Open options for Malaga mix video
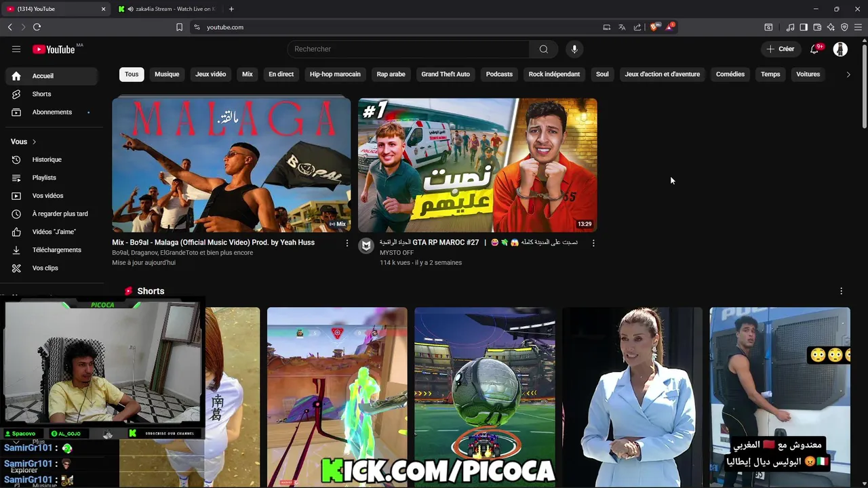868x488 pixels. point(347,243)
